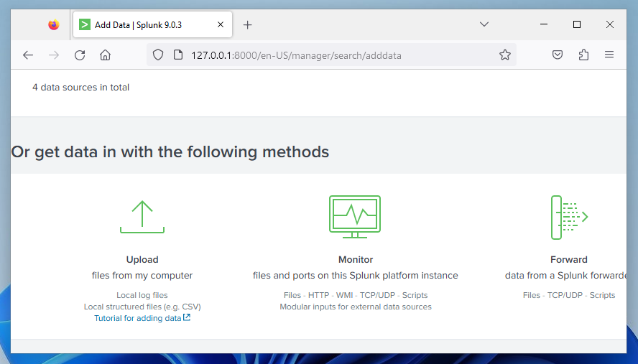
Task: Click '4 data sources in total' text
Action: [81, 88]
